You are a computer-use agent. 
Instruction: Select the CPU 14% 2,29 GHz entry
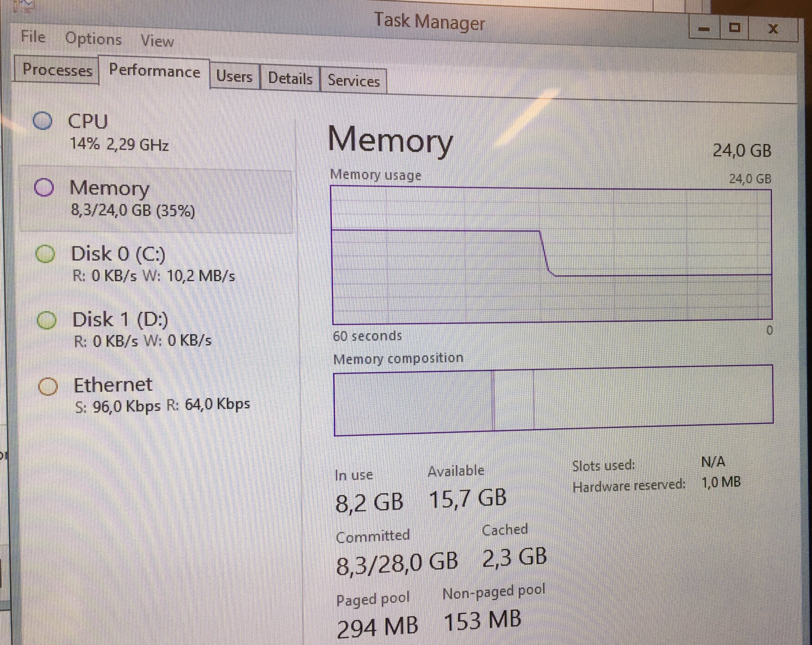click(119, 133)
